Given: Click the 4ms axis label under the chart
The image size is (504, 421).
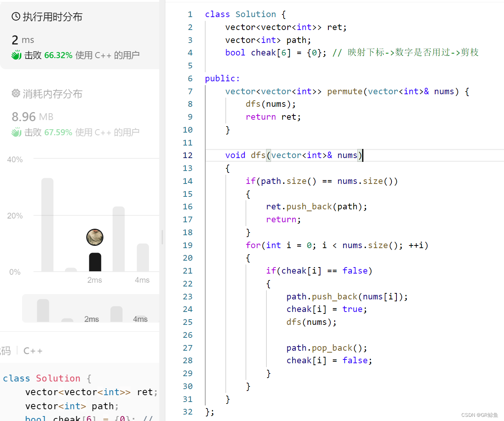Looking at the screenshot, I should pos(142,280).
